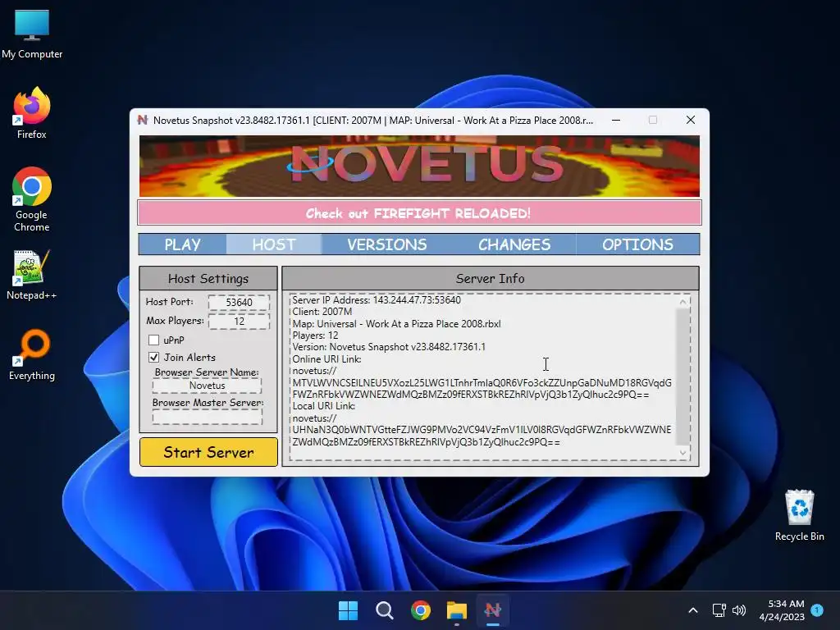Click the Browser Master Server field
Screen dimensions: 840x630
tap(208, 417)
